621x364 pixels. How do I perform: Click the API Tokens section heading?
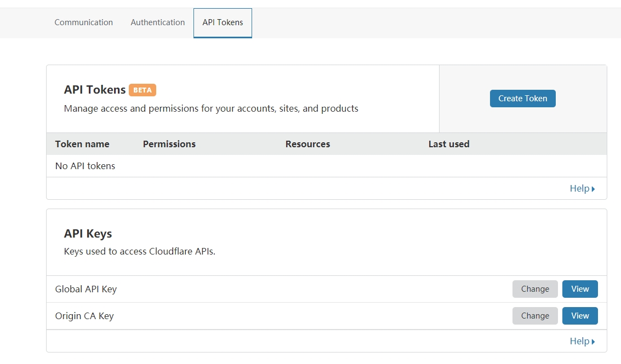pyautogui.click(x=95, y=90)
